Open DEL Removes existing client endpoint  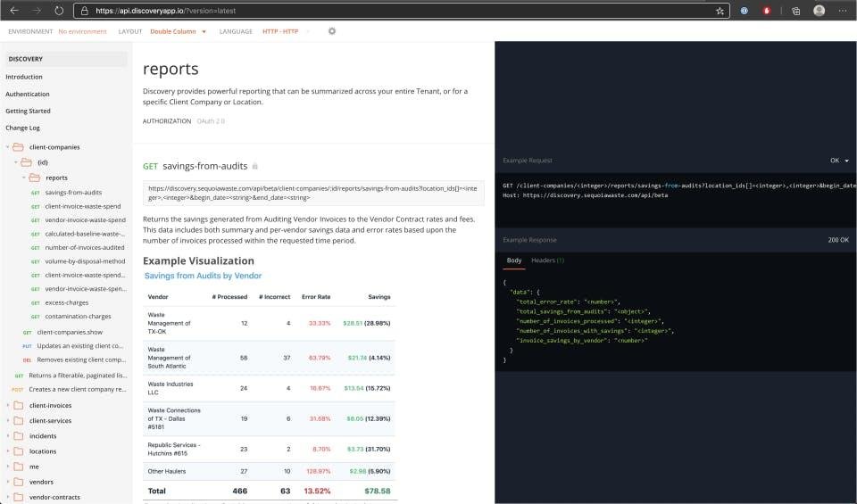81,359
